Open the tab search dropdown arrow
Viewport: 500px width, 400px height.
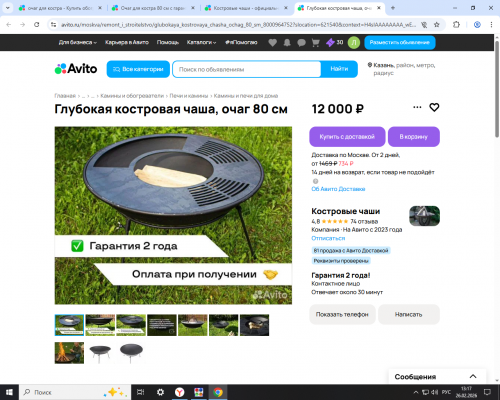click(x=7, y=8)
